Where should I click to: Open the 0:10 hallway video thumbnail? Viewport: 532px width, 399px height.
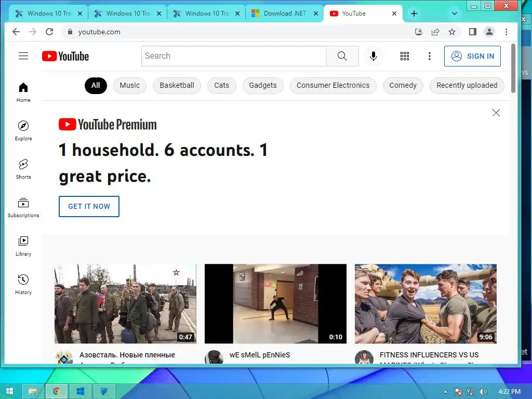(x=275, y=303)
